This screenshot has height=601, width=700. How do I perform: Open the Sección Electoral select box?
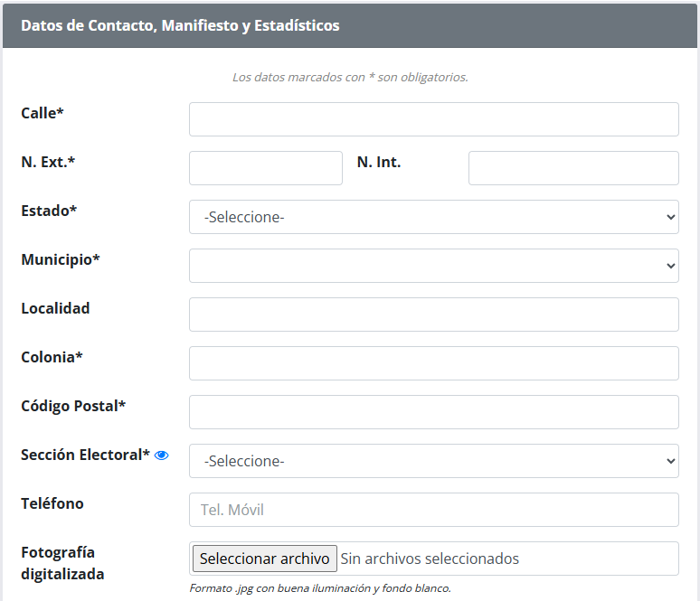(434, 461)
